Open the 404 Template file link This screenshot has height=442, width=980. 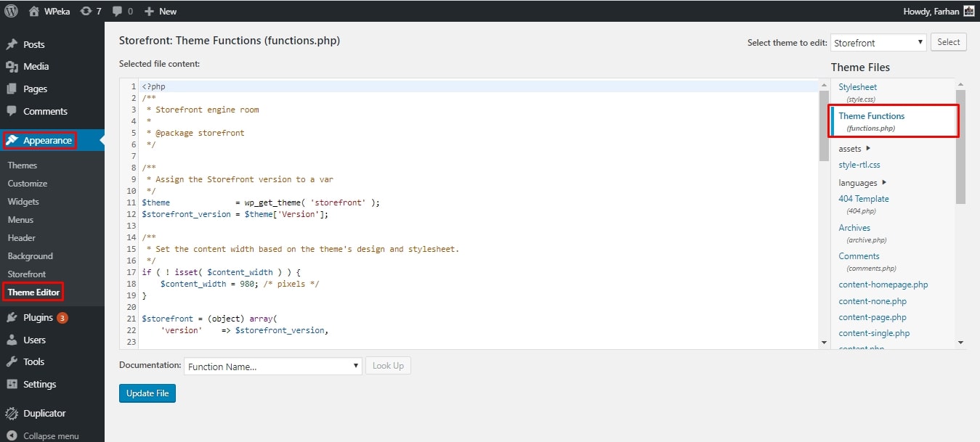tap(864, 199)
